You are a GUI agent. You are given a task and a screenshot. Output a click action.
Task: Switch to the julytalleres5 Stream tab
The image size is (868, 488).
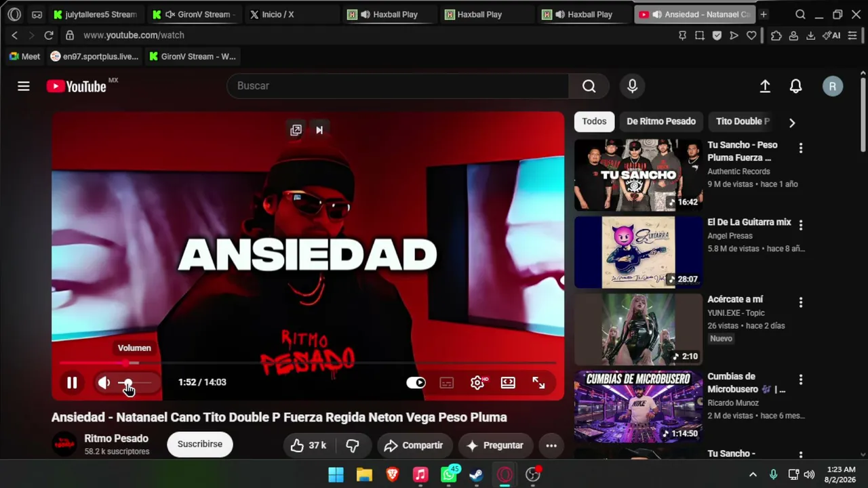[96, 14]
